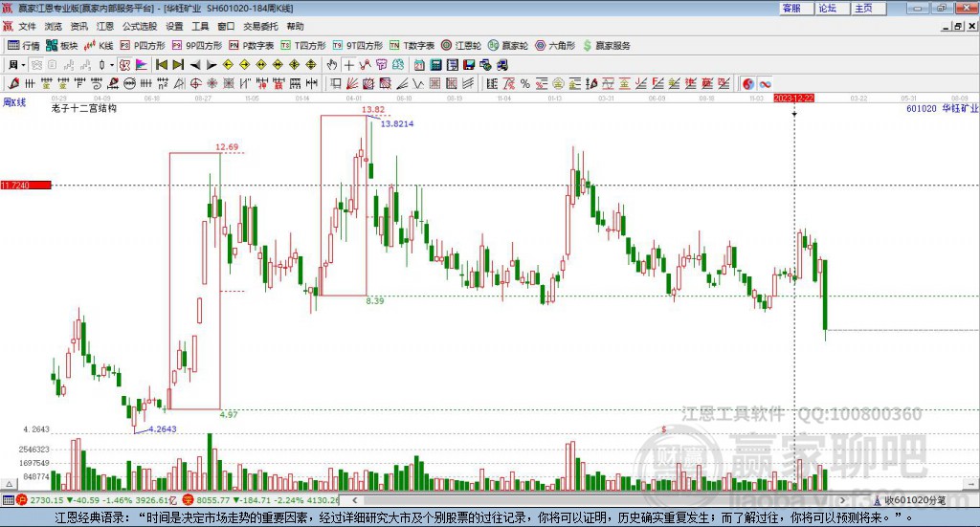Click the 沪 Shanghai index status icon
The height and width of the screenshot is (527, 980).
22,499
